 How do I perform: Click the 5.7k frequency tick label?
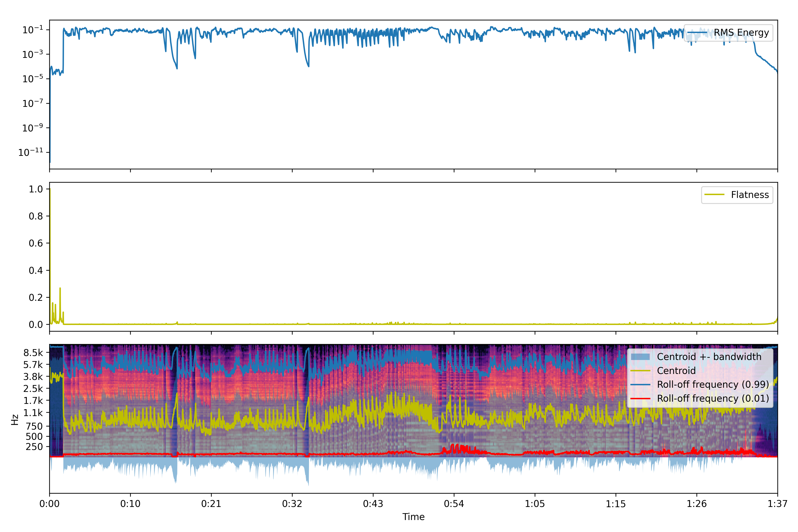(33, 365)
